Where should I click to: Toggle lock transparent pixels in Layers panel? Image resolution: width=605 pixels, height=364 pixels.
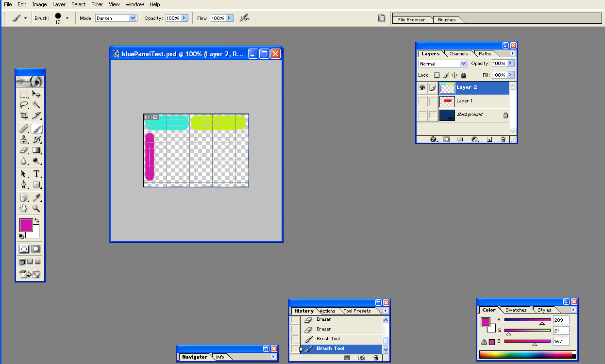[437, 75]
